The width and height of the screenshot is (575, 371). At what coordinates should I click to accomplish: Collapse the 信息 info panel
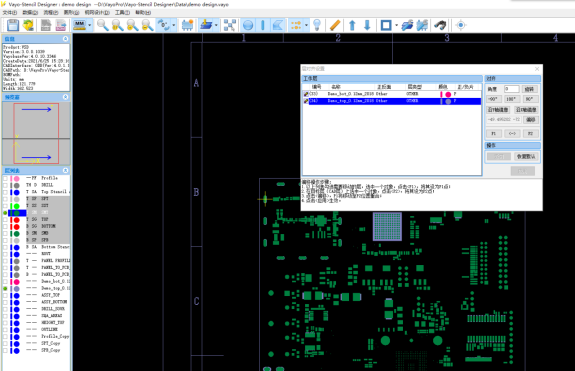point(65,38)
